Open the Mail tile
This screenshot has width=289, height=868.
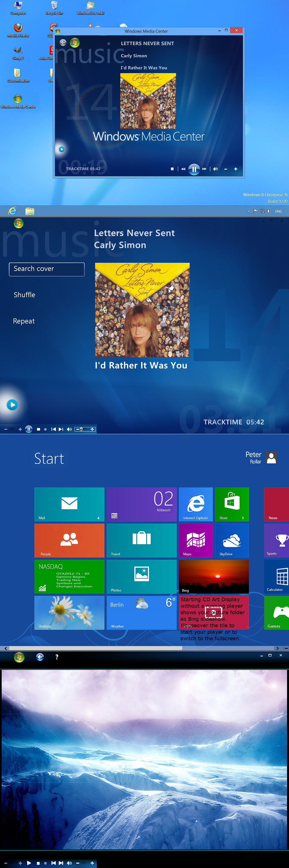tap(69, 504)
